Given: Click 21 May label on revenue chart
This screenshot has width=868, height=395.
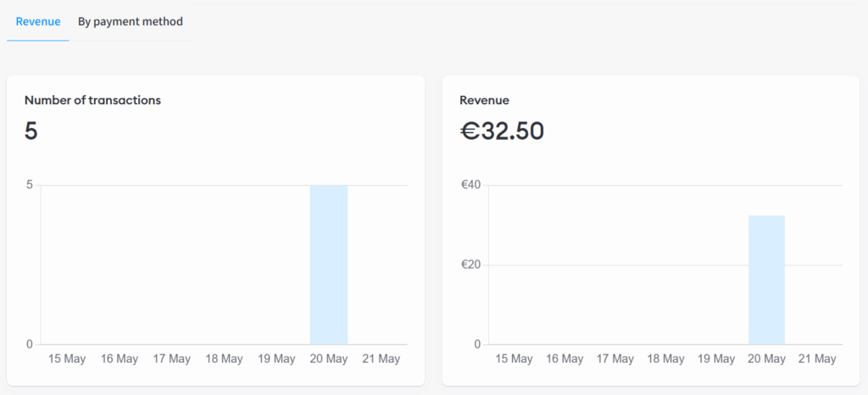Looking at the screenshot, I should point(817,359).
